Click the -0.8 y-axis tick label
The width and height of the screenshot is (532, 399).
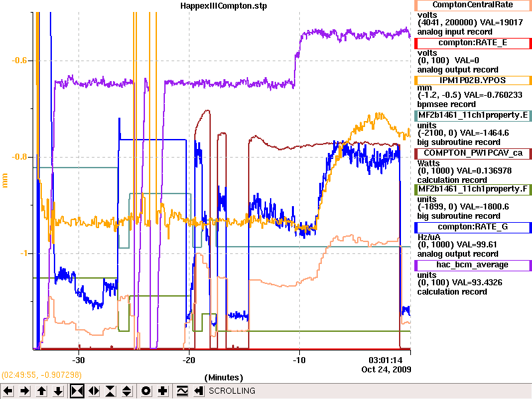(x=19, y=157)
